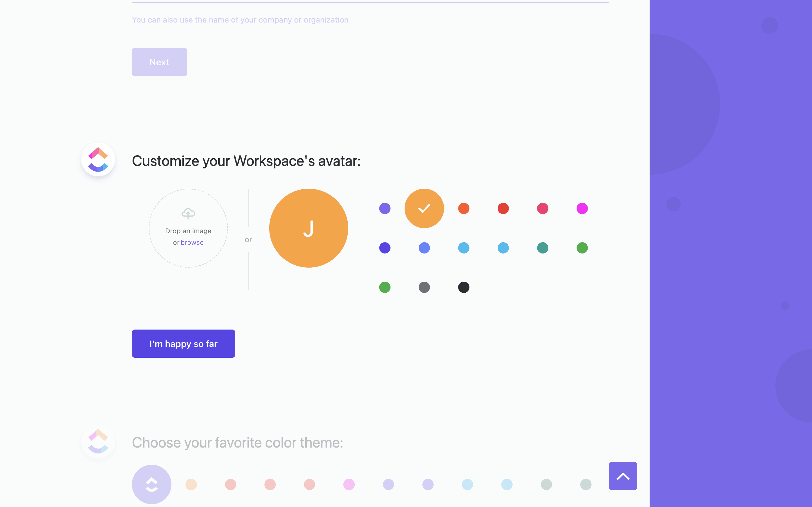Choose the magenta avatar color

coord(582,208)
